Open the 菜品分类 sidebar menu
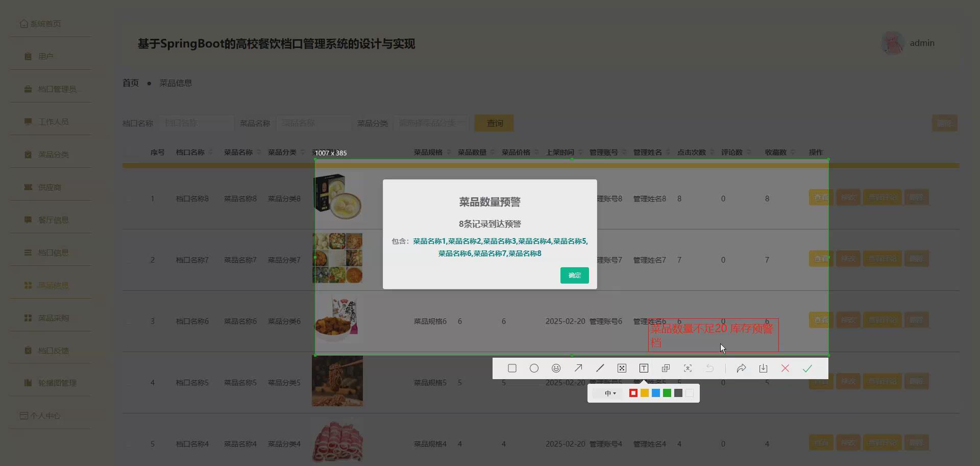 click(x=51, y=154)
